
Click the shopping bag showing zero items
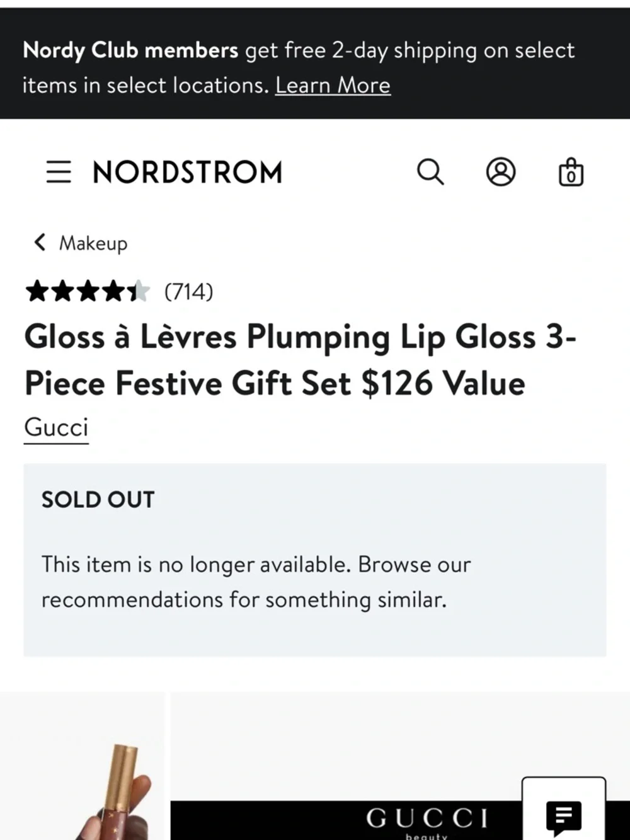coord(570,171)
